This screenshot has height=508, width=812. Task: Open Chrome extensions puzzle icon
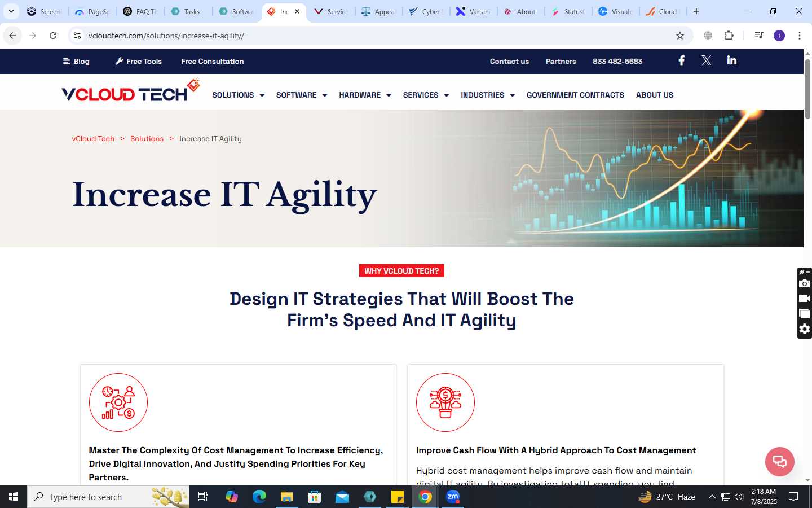[x=729, y=36]
